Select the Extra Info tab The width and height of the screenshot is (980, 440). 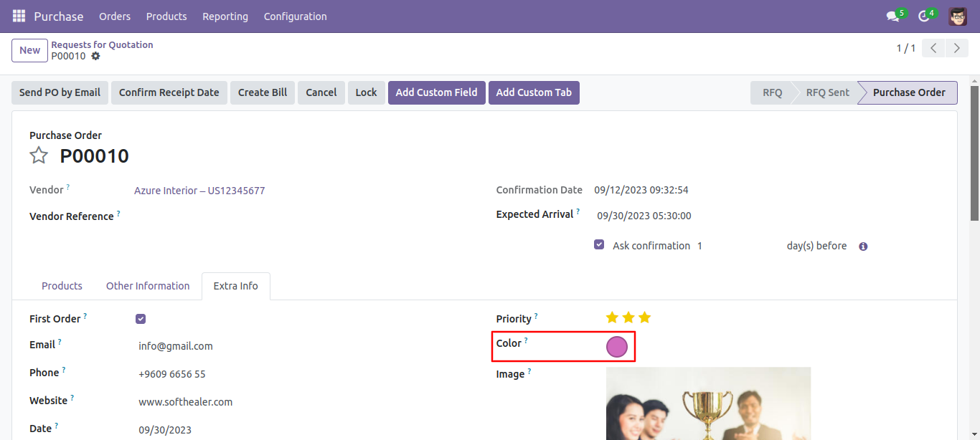click(x=235, y=286)
